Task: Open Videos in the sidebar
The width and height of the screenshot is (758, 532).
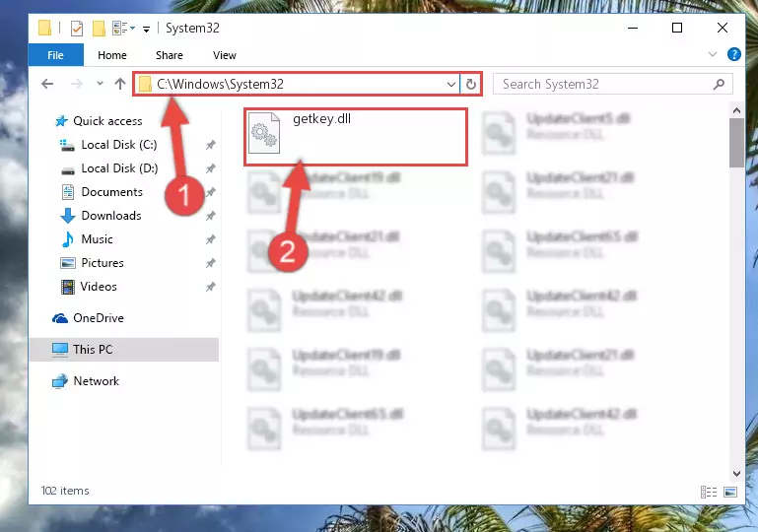Action: pyautogui.click(x=99, y=287)
